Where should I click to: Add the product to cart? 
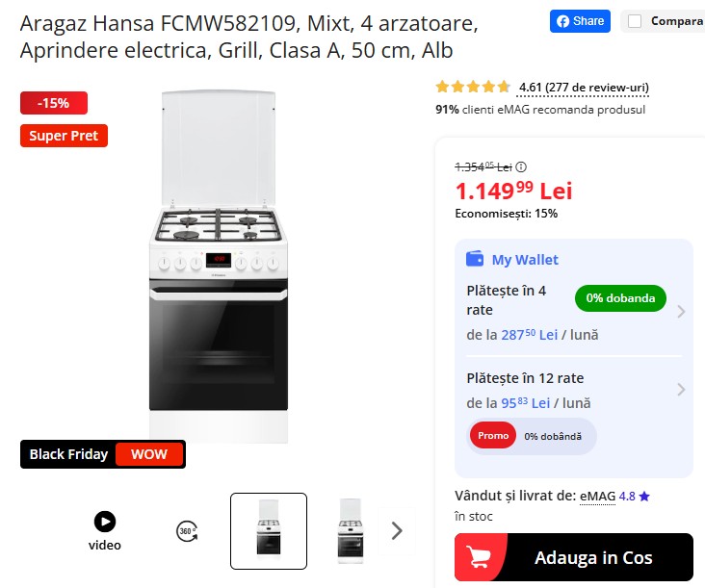point(593,557)
